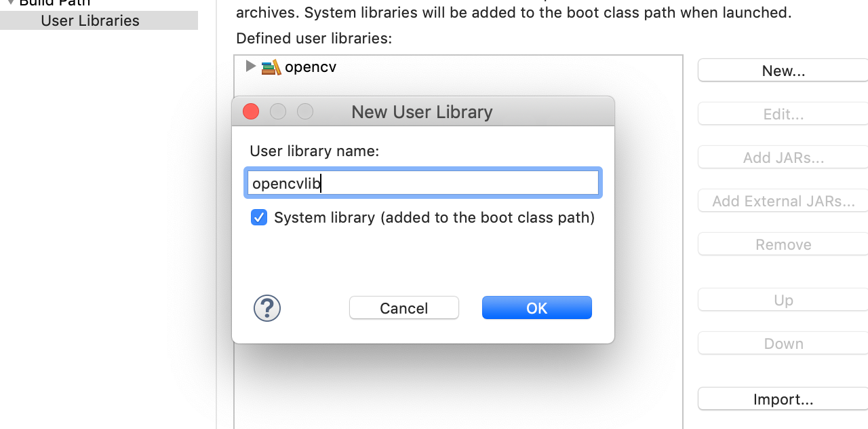Screen dimensions: 868x429
Task: Click the Import... button
Action: click(785, 398)
